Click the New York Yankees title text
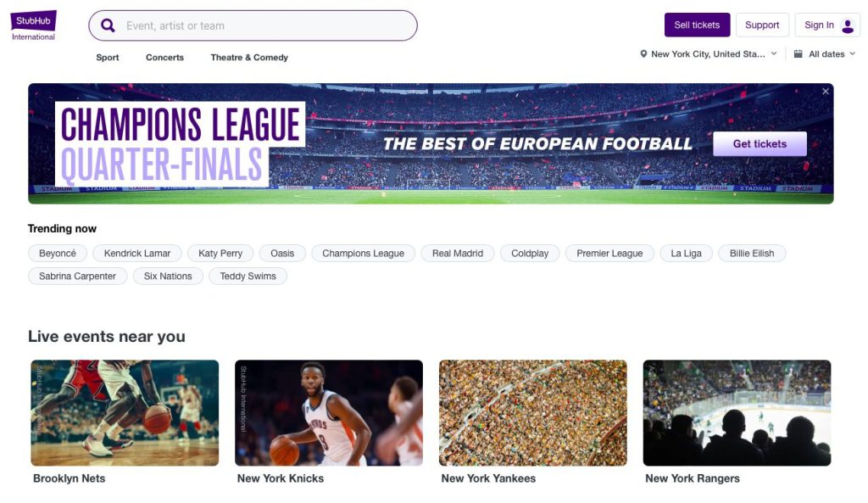Screen dimensions: 868x503 coord(488,478)
